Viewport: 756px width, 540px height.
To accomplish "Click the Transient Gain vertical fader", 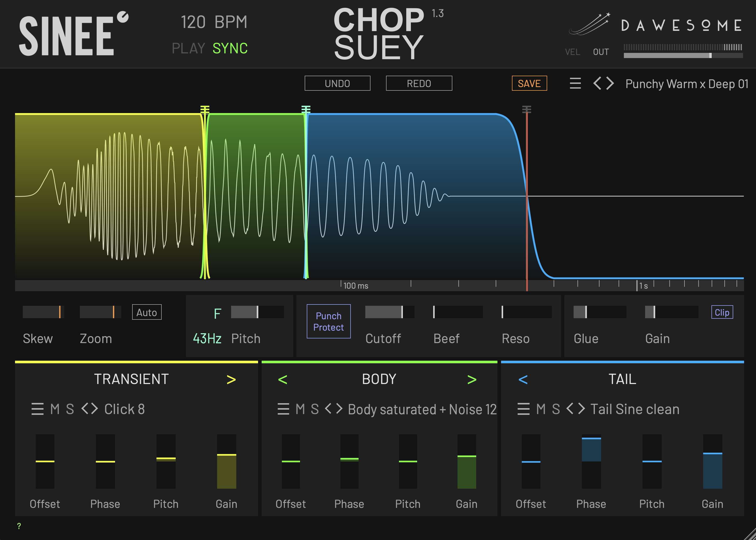I will click(226, 461).
